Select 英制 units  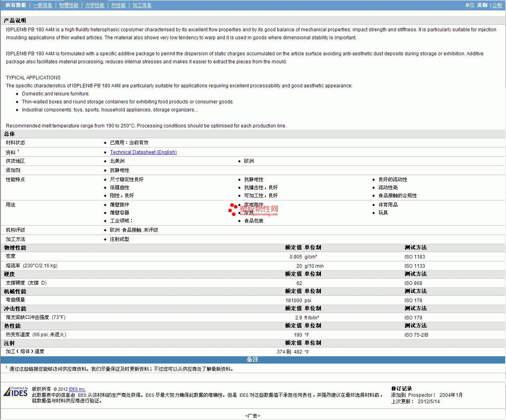[x=482, y=5]
